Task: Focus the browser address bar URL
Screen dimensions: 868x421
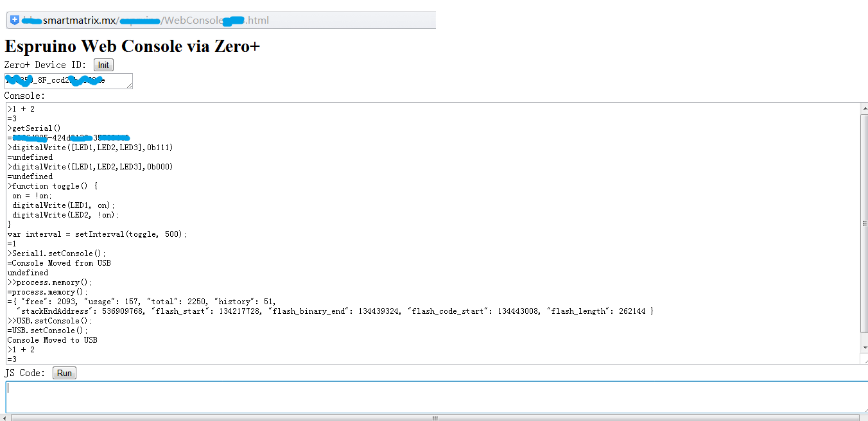Action: [x=221, y=20]
